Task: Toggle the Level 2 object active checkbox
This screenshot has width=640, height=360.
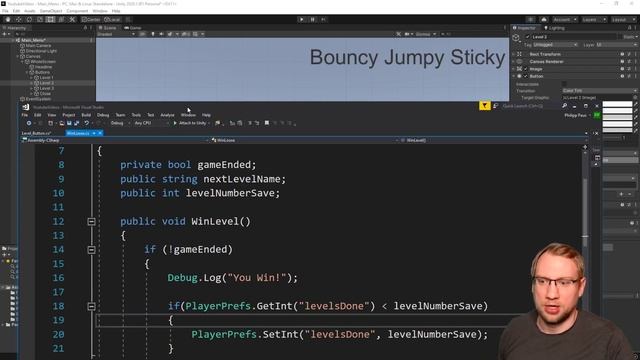Action: (x=527, y=37)
